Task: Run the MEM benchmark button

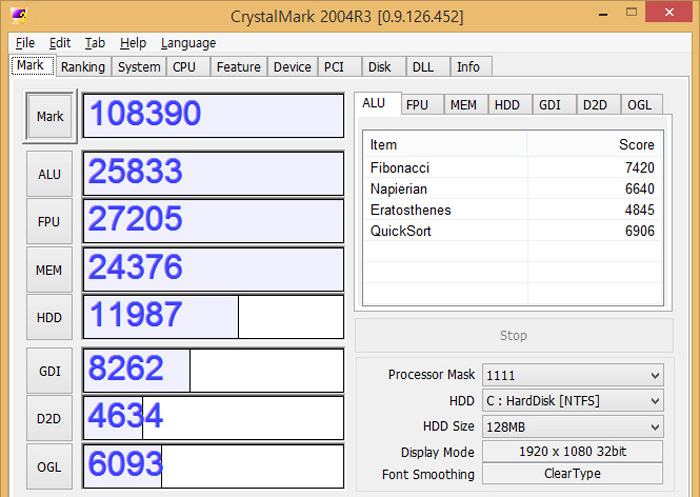Action: [49, 270]
